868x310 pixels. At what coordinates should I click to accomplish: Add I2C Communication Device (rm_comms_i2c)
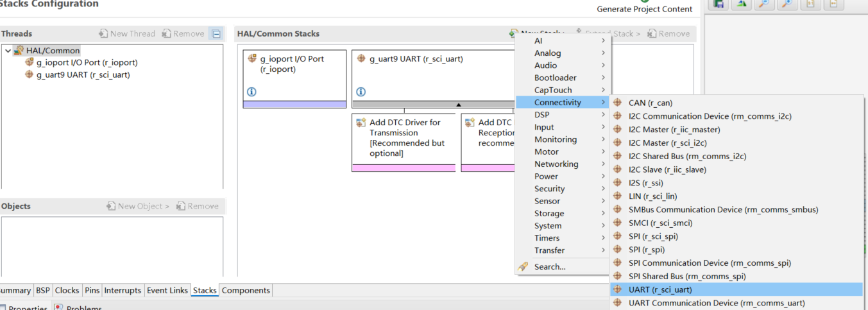(x=736, y=116)
